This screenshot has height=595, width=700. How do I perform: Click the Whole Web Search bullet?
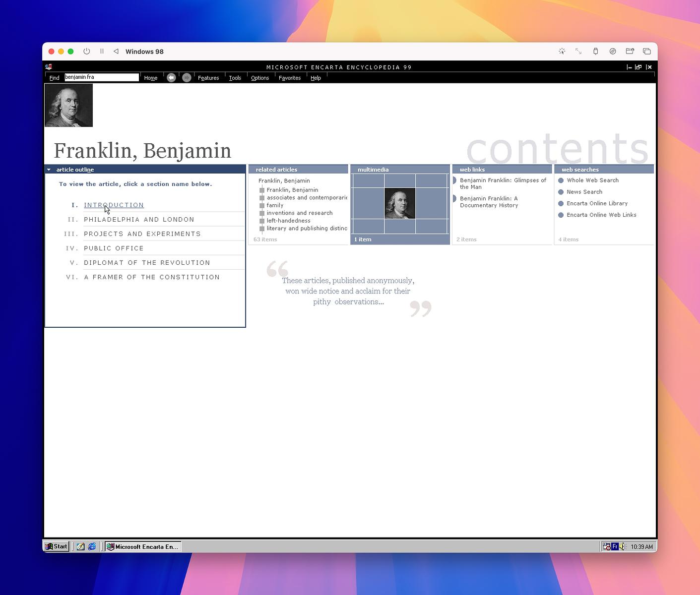click(561, 180)
